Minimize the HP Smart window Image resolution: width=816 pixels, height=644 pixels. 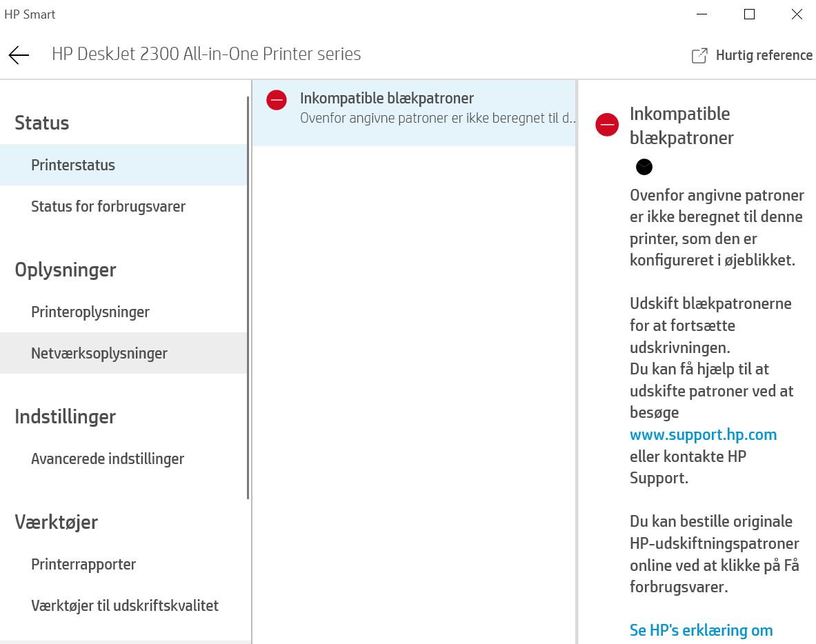(x=702, y=14)
